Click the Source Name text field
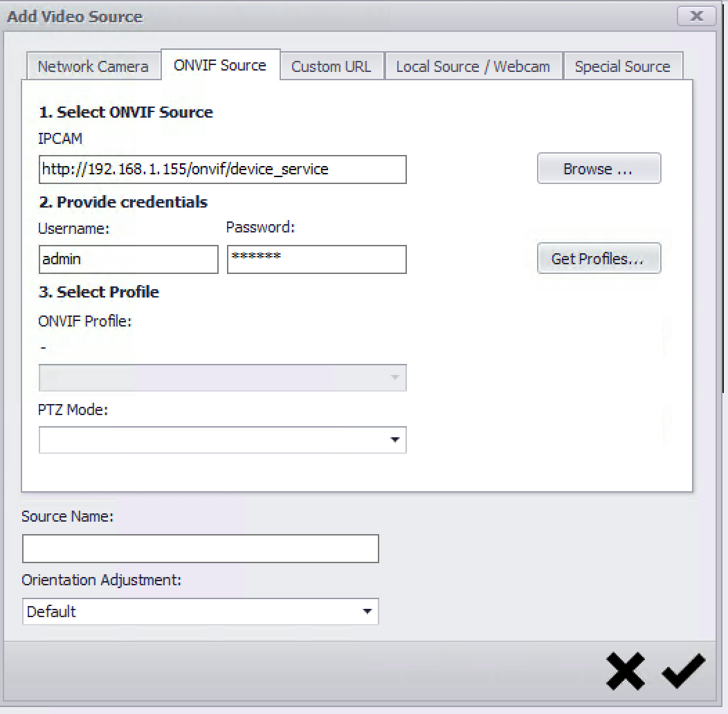 pos(201,549)
